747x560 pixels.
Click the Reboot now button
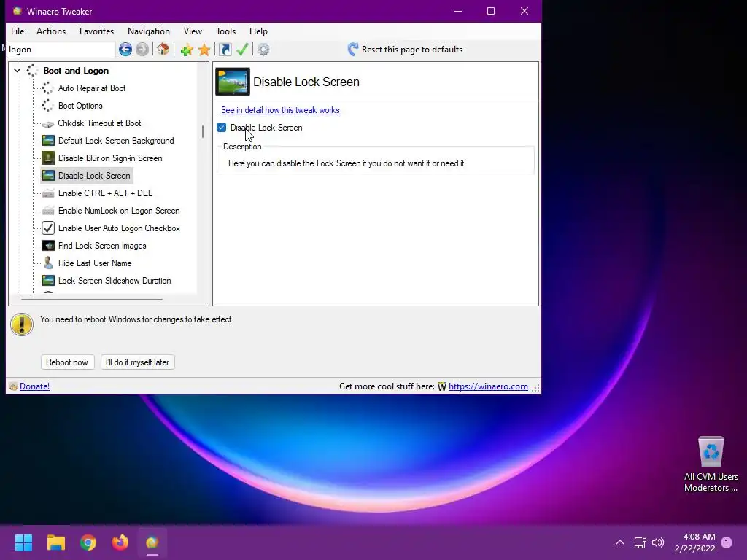[67, 362]
